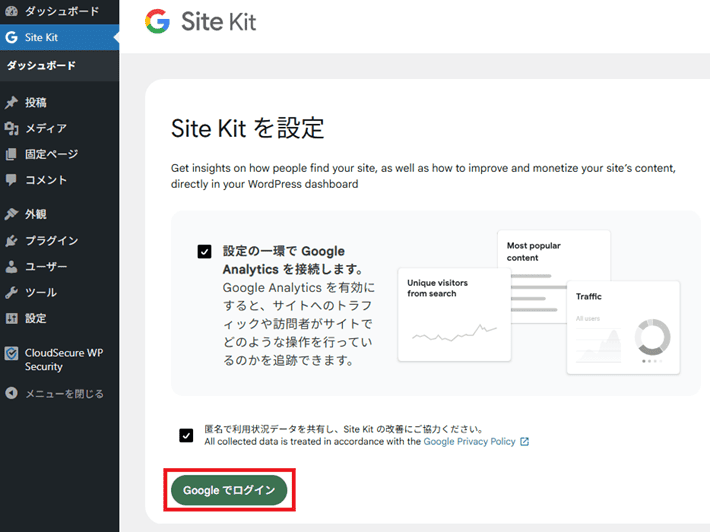Viewport: 710px width, 532px height.
Task: Click the 設定の一環で Google Analytics を接続します label
Action: pos(293,260)
